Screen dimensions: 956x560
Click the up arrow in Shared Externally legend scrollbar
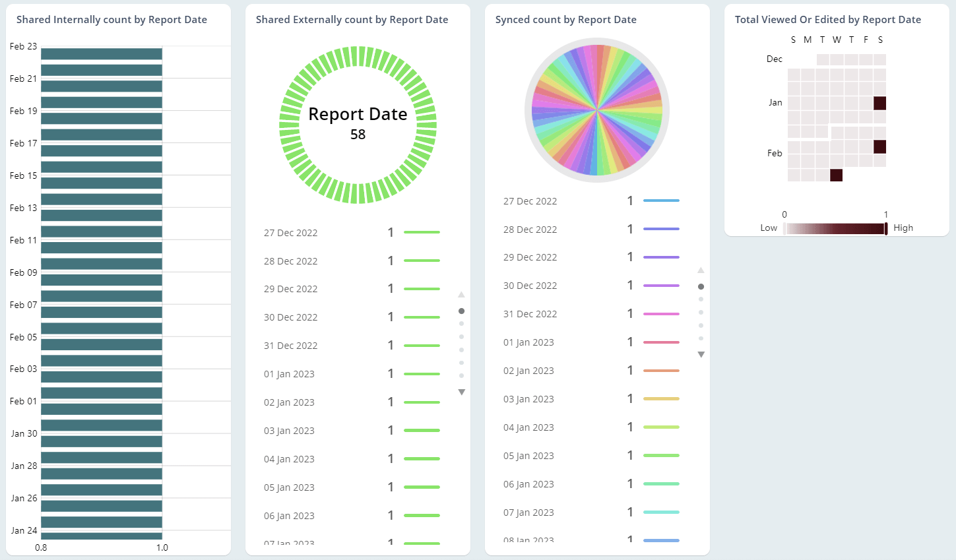coord(462,295)
